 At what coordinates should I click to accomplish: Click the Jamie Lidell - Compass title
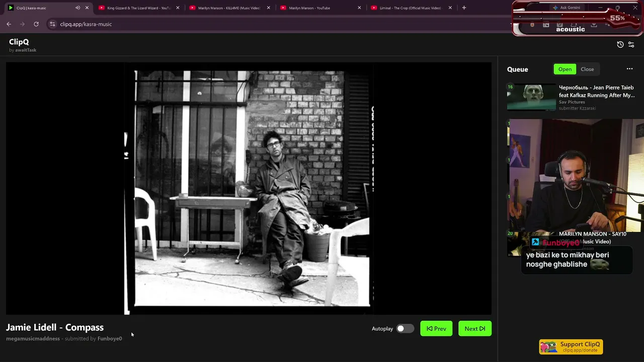tap(55, 327)
